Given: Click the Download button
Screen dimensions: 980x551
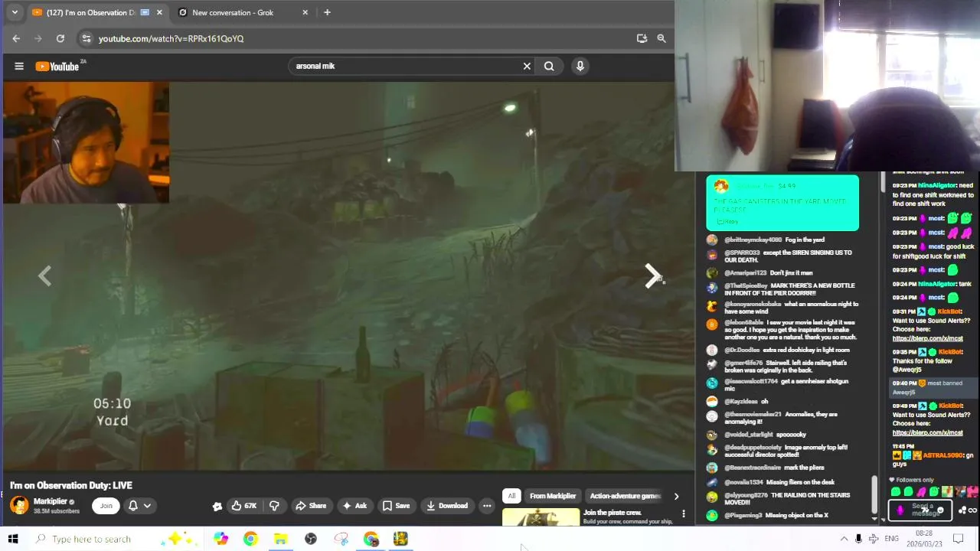Looking at the screenshot, I should 447,506.
